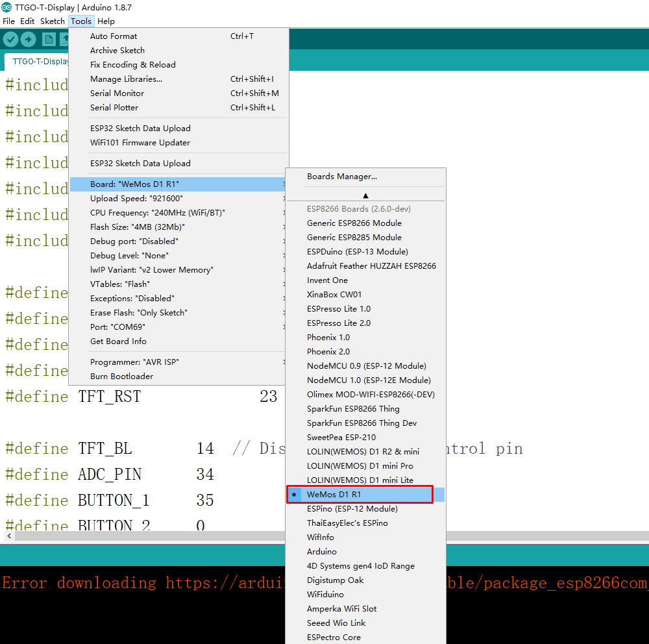Click the Verify checkmark toolbar button
Image resolution: width=649 pixels, height=644 pixels.
(x=10, y=40)
